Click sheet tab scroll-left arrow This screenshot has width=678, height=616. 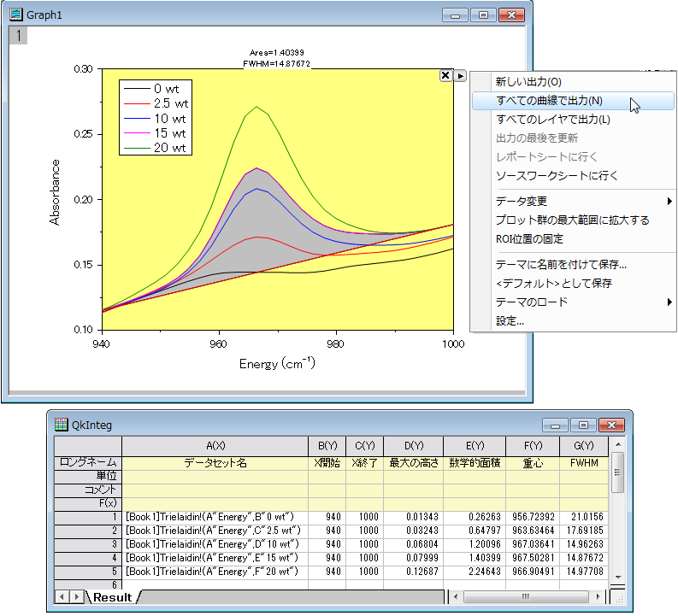point(62,597)
